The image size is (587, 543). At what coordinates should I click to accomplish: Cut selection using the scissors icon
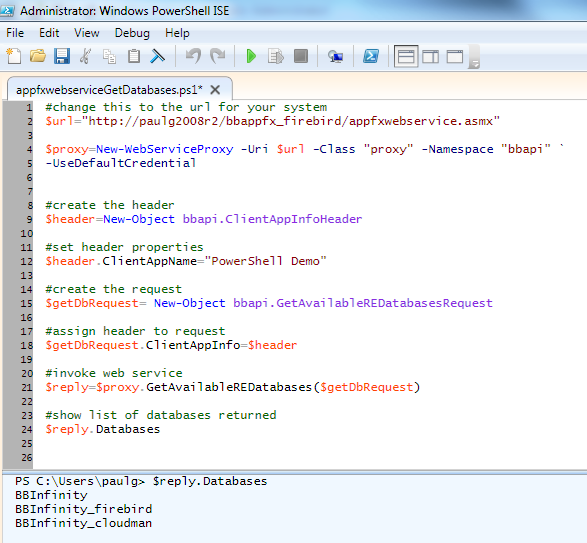86,57
